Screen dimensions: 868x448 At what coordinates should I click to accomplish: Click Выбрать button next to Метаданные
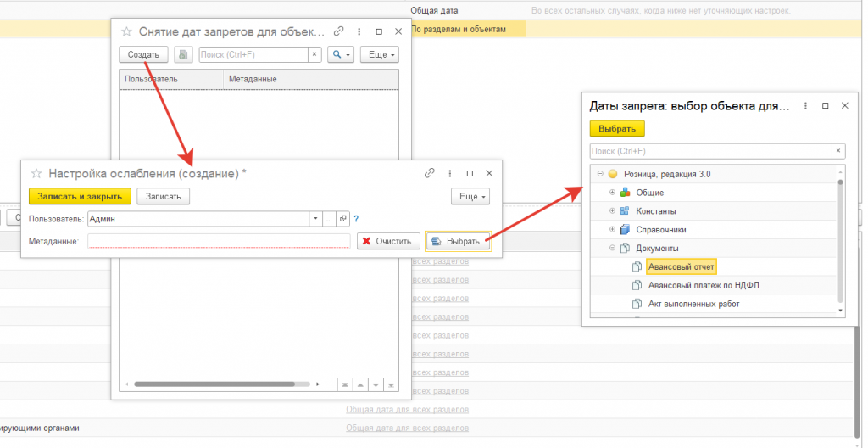coord(458,241)
